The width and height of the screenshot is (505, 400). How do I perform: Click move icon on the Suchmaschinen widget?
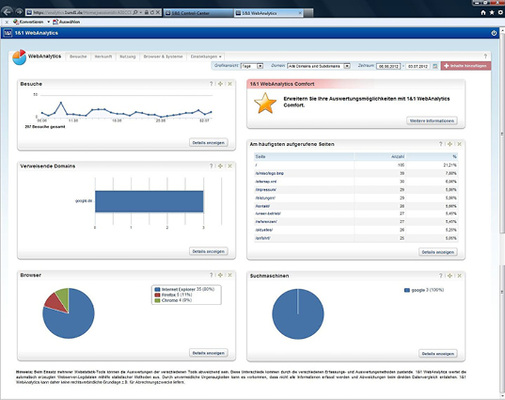tap(450, 276)
